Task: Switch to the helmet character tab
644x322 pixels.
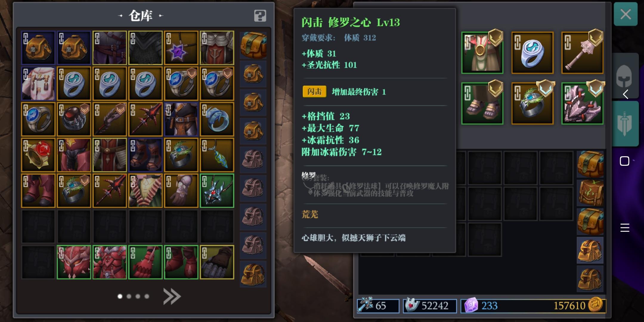Action: pos(624,76)
